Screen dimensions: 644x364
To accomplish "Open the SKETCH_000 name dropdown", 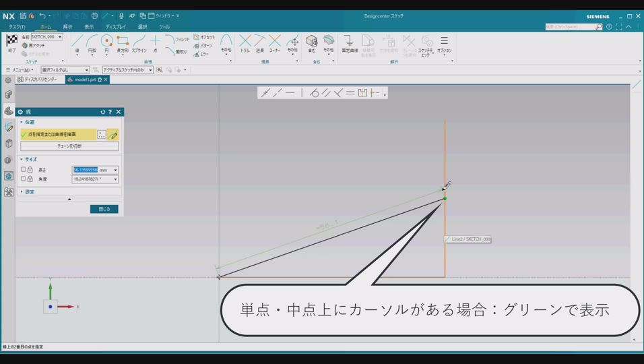I will click(60, 37).
